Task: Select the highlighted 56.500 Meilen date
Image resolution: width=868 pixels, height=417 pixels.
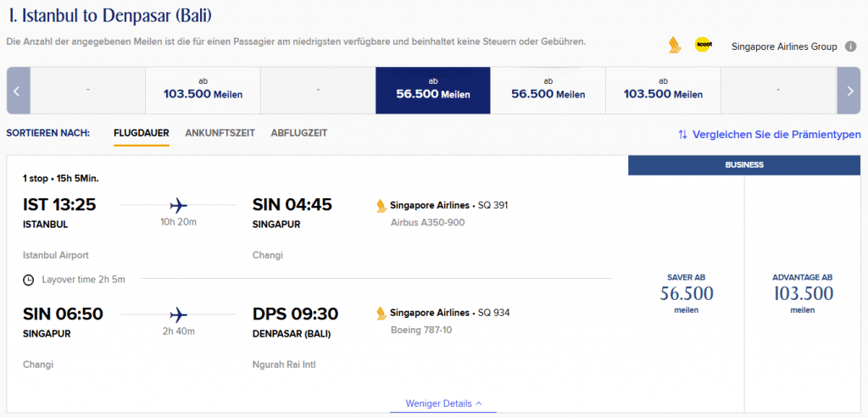Action: [432, 90]
